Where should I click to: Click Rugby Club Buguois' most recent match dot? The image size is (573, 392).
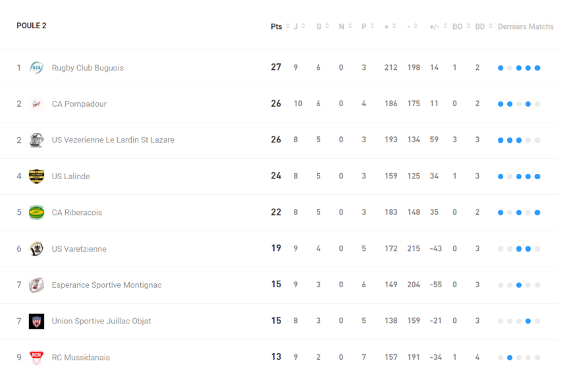[537, 68]
